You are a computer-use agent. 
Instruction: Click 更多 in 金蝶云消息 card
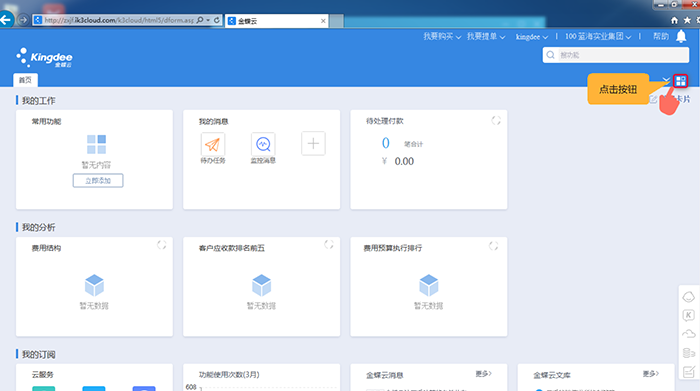click(x=483, y=374)
